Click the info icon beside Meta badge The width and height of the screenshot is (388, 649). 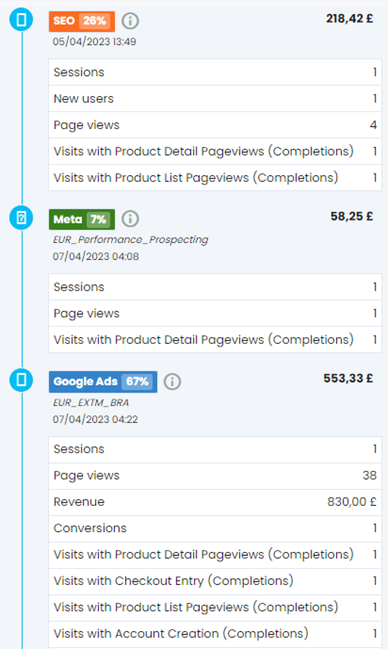pos(130,219)
